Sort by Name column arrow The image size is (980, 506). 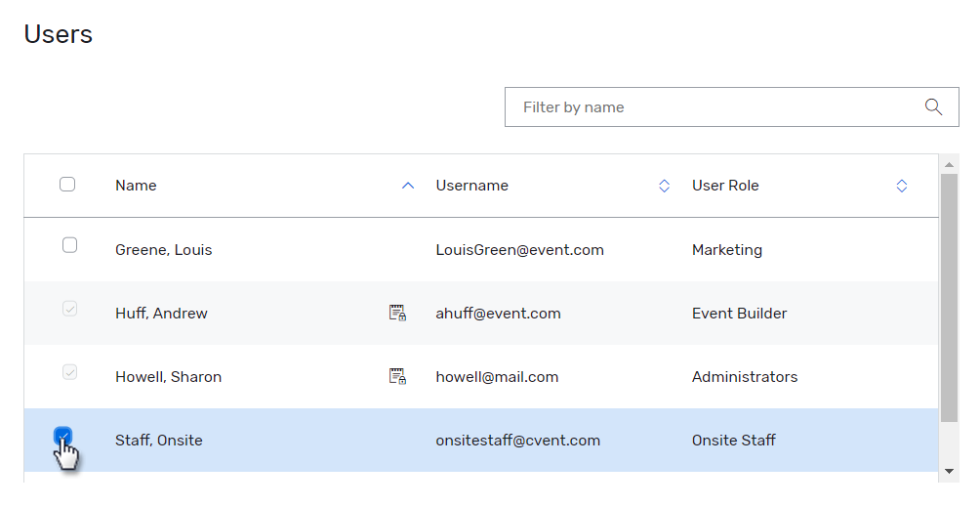tap(408, 186)
